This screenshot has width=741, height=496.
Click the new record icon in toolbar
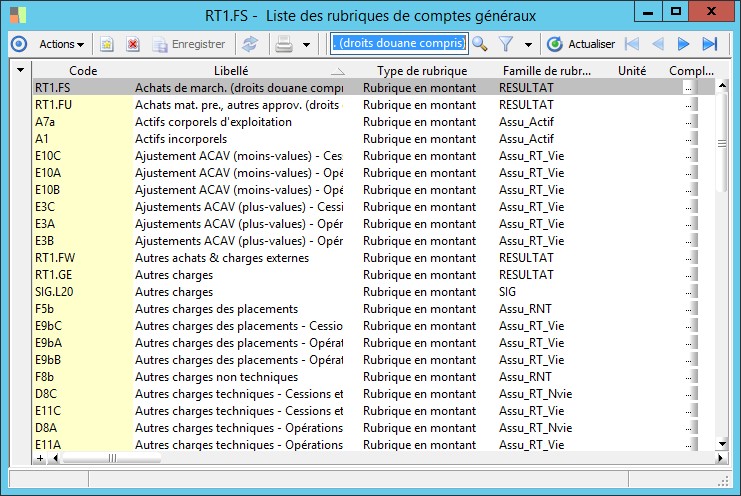[107, 44]
